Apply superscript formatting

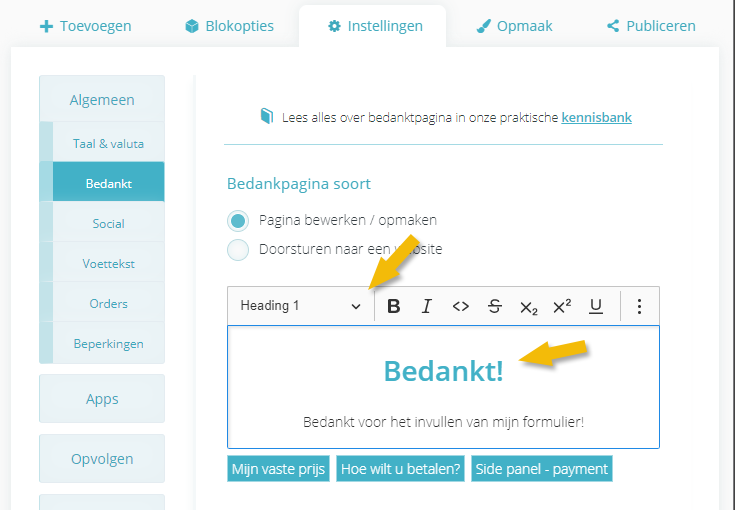pyautogui.click(x=562, y=306)
